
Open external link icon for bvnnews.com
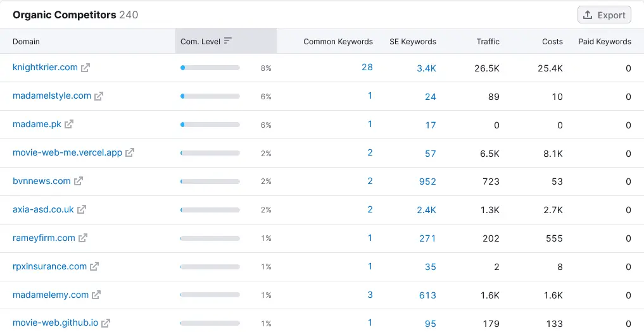click(79, 181)
